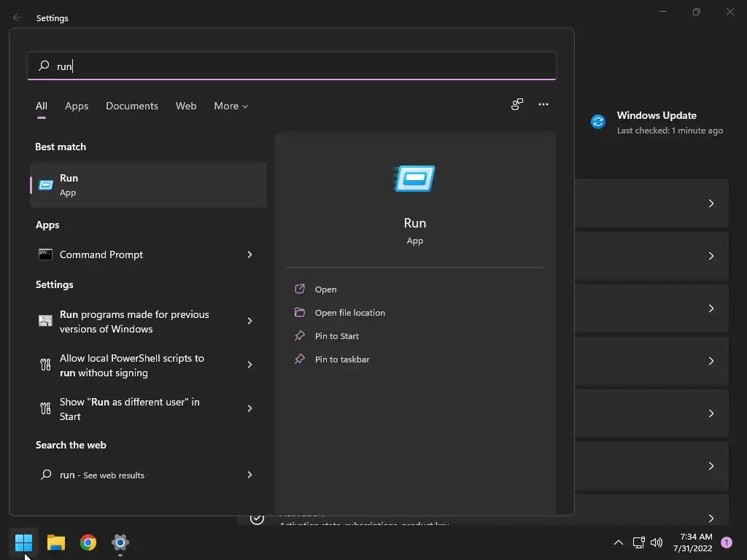Click the Settings window back arrow

tap(17, 17)
